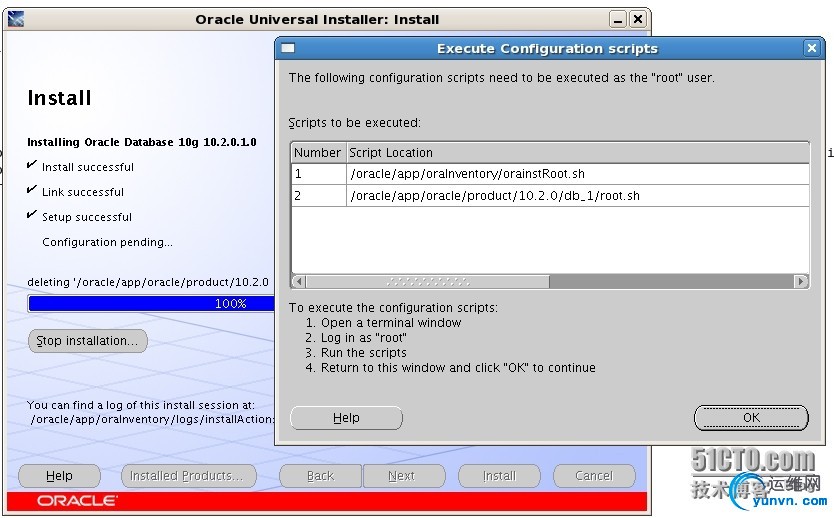
Task: Click the 100% installation progress bar
Action: 151,304
